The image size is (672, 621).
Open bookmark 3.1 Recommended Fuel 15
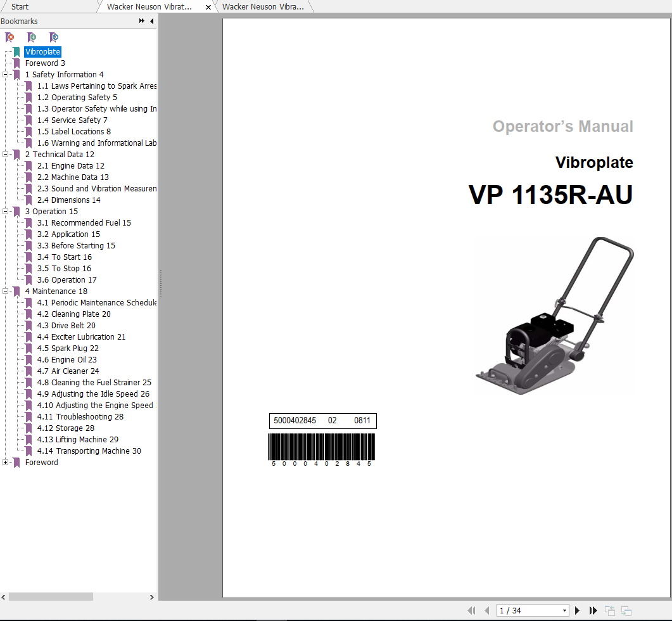tap(84, 222)
